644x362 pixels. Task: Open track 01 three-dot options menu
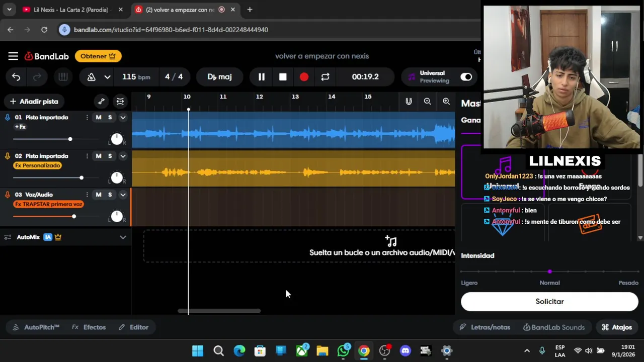click(x=87, y=118)
